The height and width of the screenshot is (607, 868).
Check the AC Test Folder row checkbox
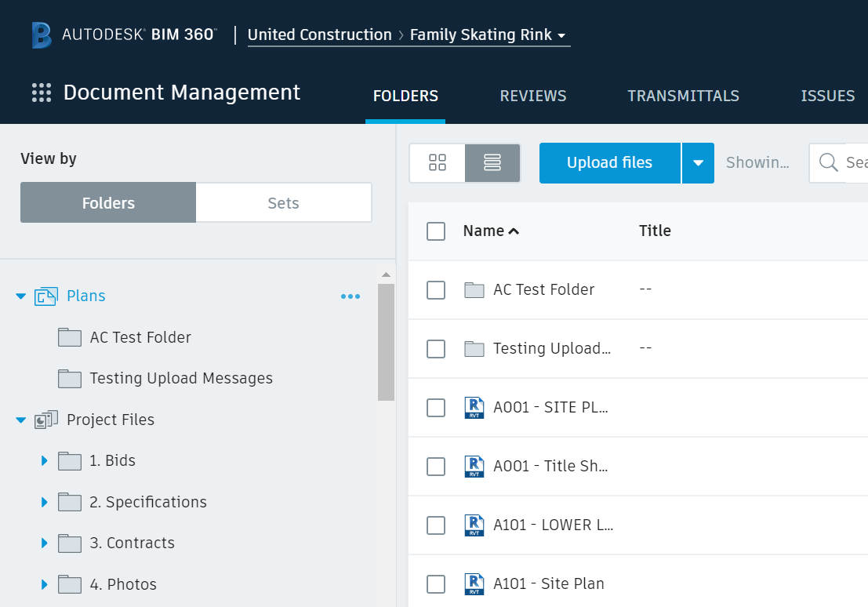coord(436,289)
